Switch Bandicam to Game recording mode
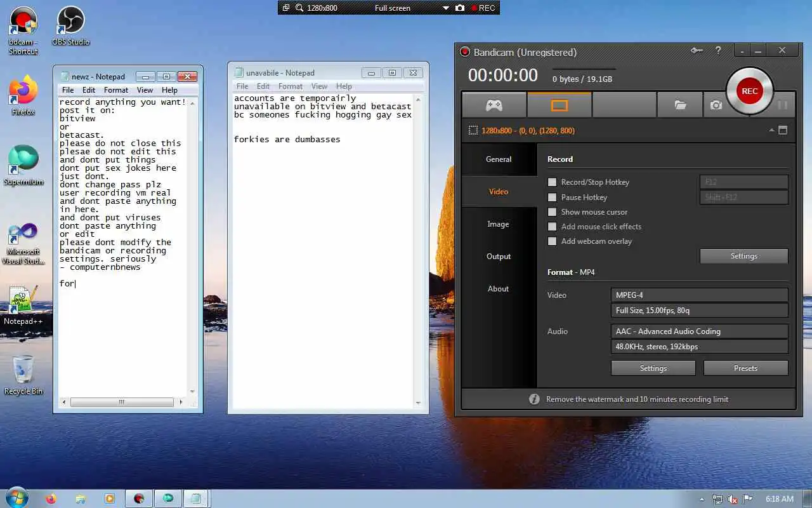The height and width of the screenshot is (508, 812). tap(494, 105)
